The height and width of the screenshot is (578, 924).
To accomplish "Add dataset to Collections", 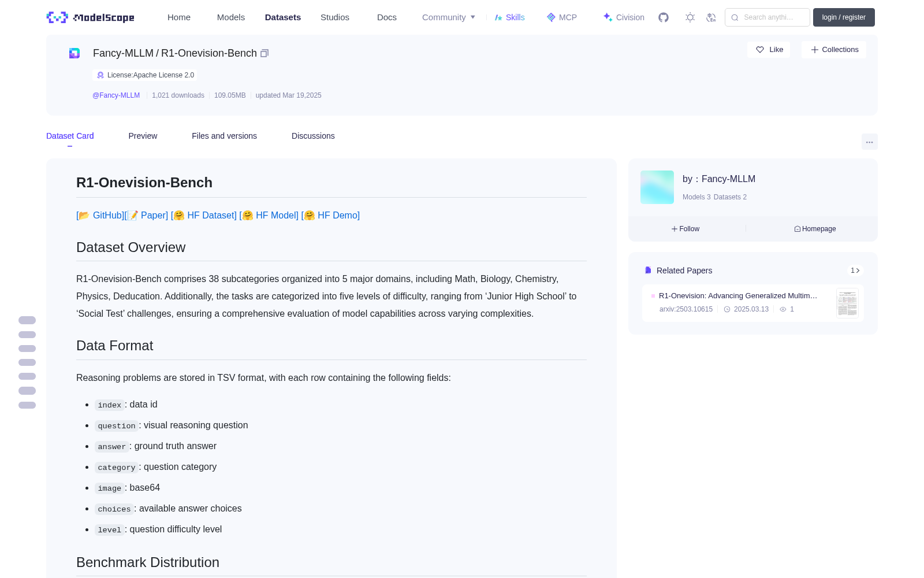I will 834,50.
